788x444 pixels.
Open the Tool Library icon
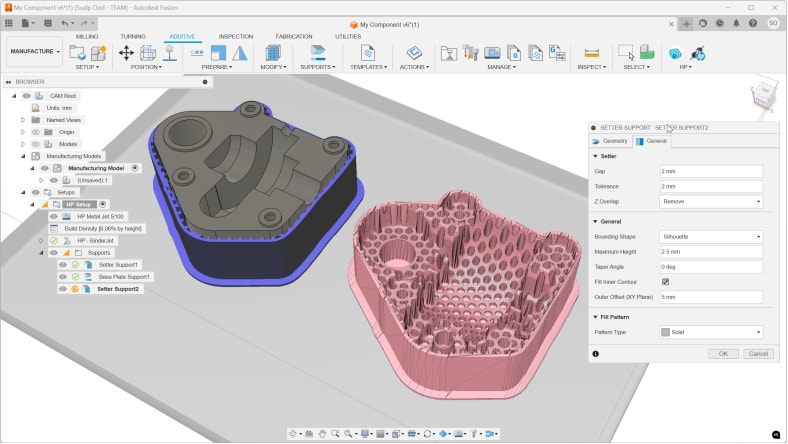click(470, 53)
